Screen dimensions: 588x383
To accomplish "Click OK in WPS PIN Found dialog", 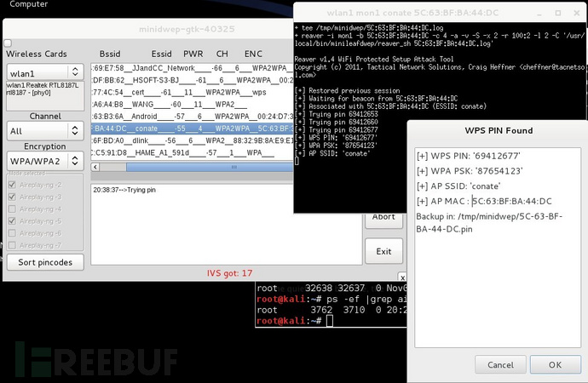I will coord(555,364).
